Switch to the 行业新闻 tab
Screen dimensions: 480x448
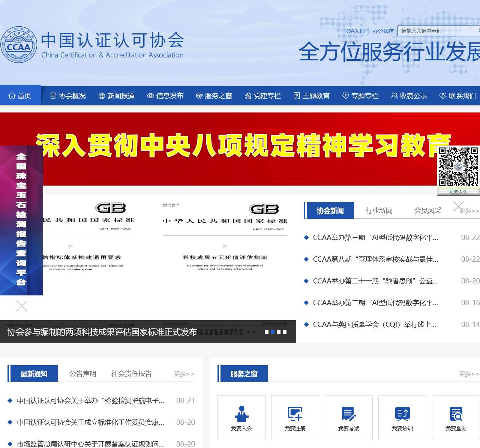379,210
